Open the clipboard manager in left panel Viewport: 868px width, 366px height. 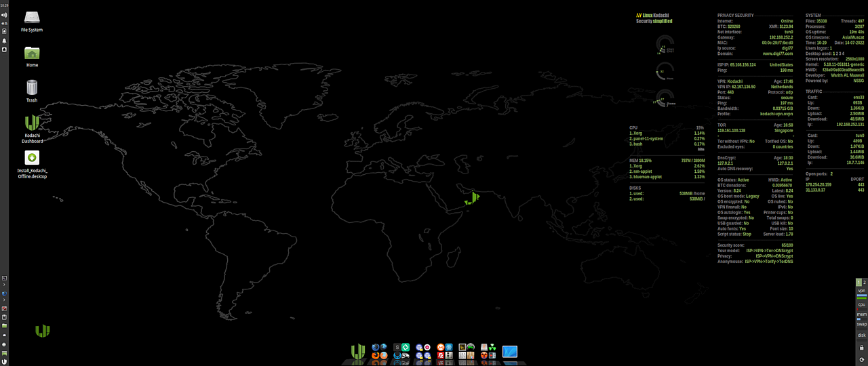[4, 317]
